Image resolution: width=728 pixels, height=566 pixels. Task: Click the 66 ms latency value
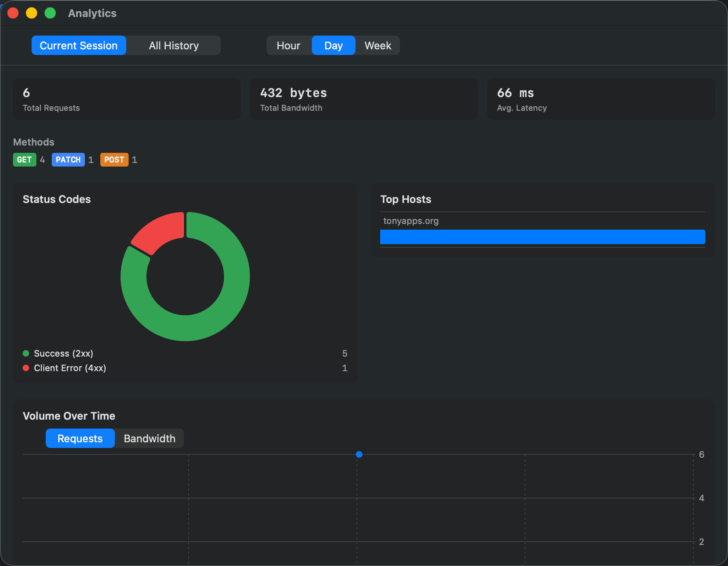pyautogui.click(x=516, y=93)
